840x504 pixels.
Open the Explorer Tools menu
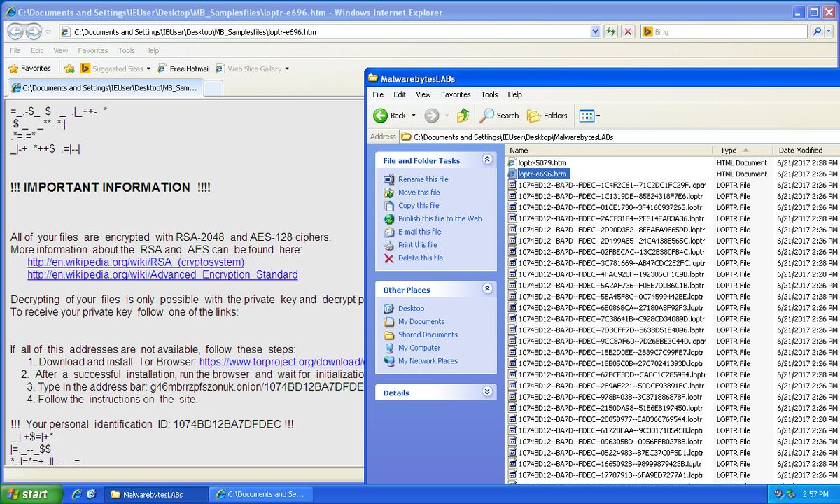coord(489,94)
